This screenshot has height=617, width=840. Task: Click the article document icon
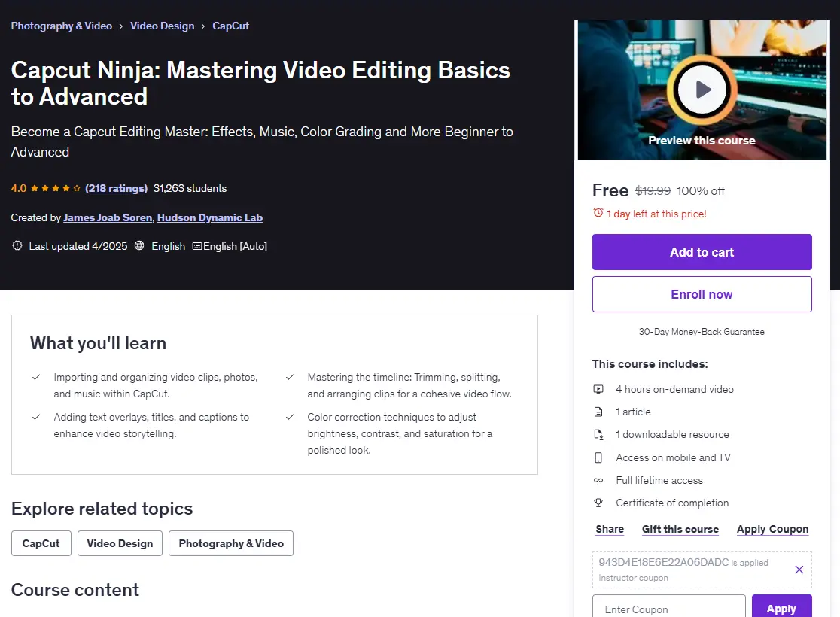(x=598, y=412)
